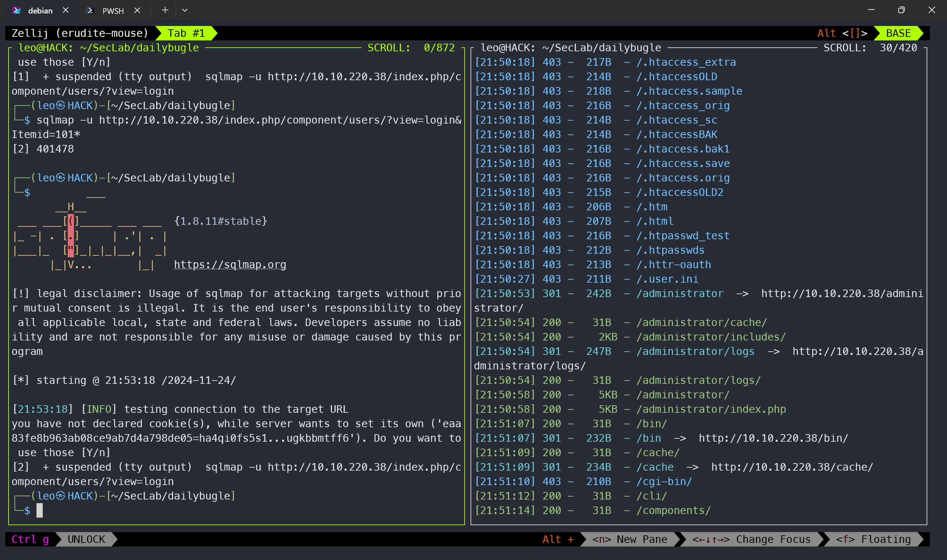Click the /cgi-bin/ result line
Screen dimensions: 947x560
tap(583, 481)
